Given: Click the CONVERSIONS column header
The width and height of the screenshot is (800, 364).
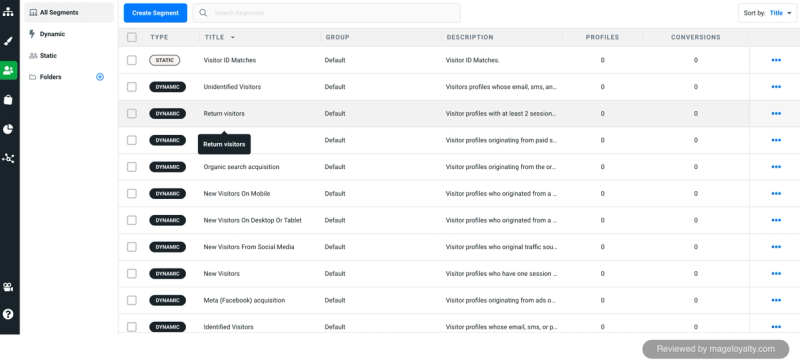Looking at the screenshot, I should (x=695, y=37).
